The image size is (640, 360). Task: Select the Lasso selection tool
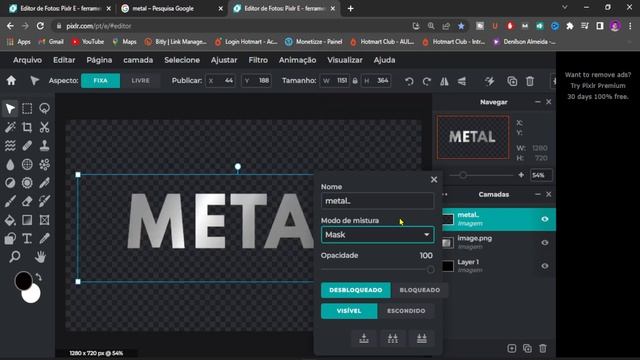[x=44, y=109]
